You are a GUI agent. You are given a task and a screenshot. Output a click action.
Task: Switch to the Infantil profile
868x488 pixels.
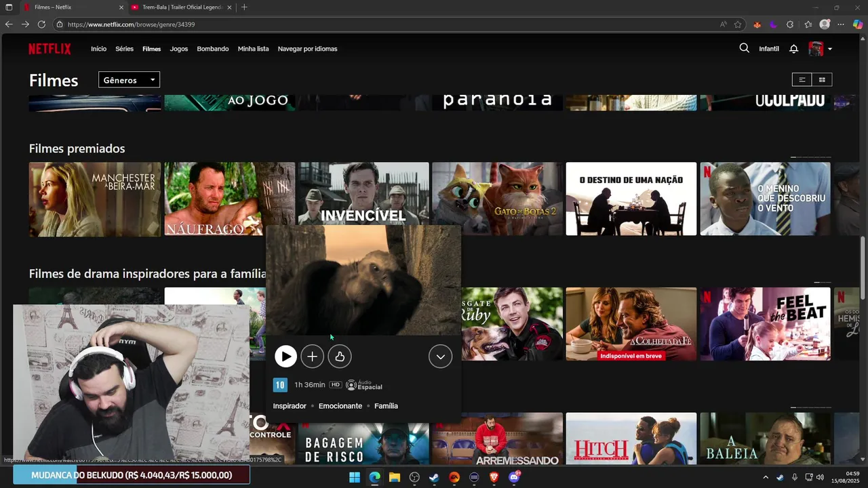(769, 49)
